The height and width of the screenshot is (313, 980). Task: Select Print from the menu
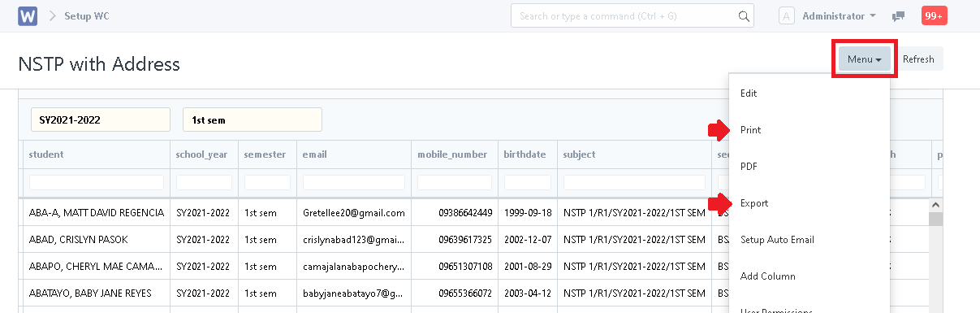pos(750,130)
